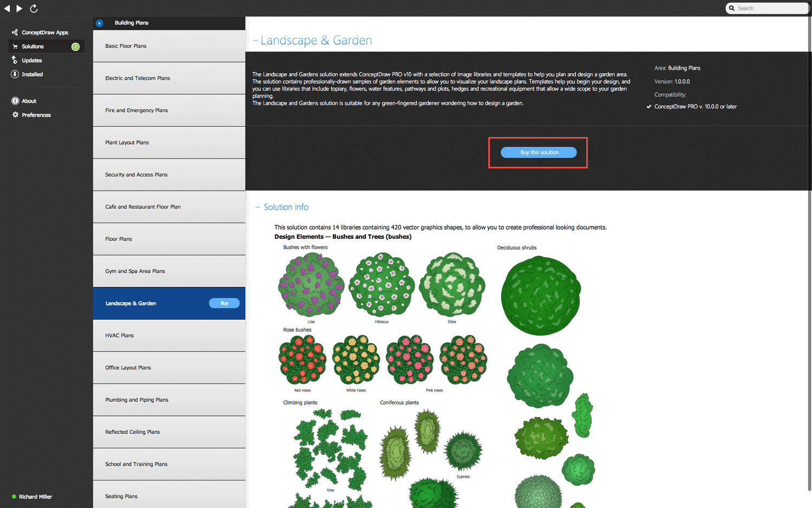Click the Buy this solution button
The width and height of the screenshot is (812, 508).
coord(539,152)
